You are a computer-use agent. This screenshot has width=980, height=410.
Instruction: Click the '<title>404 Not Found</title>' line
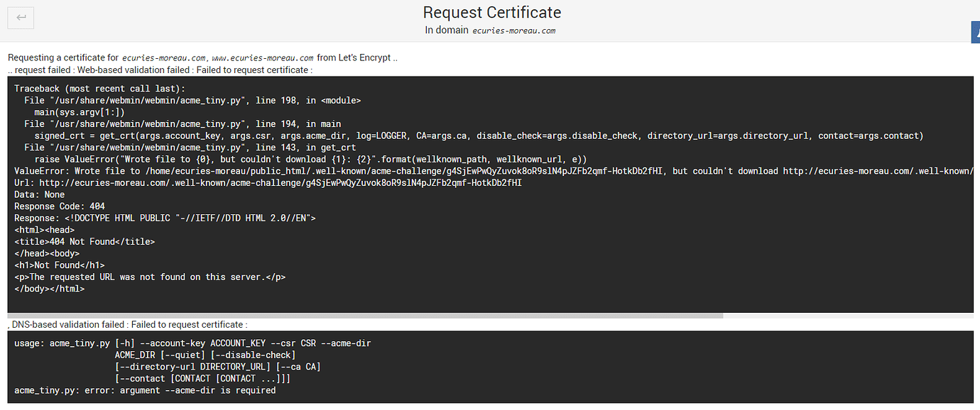(x=85, y=242)
